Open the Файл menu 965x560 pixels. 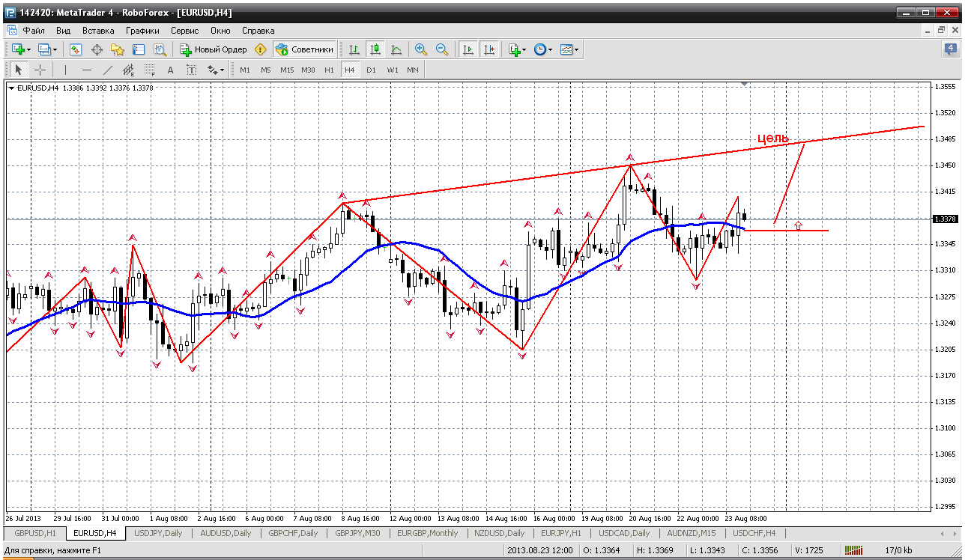(x=34, y=31)
